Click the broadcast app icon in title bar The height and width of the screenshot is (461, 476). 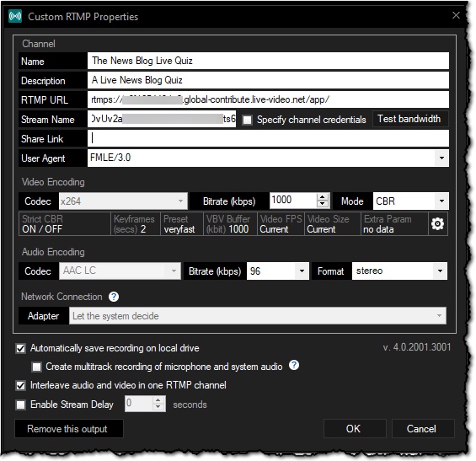pos(15,16)
